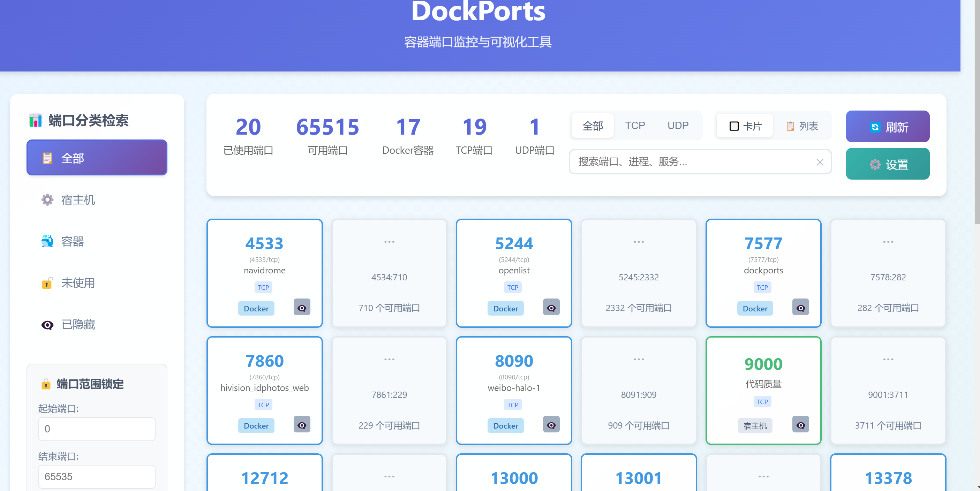Switch to 卡片 card view
The image size is (980, 491).
coord(745,126)
